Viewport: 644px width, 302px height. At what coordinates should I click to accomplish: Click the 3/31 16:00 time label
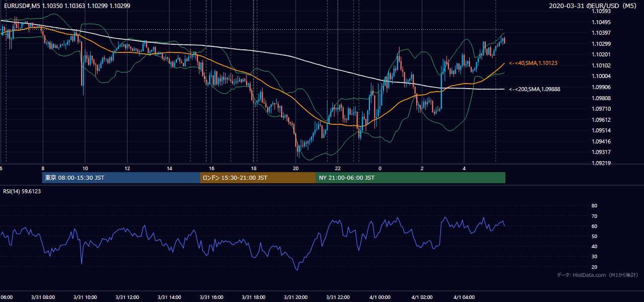coord(211,297)
